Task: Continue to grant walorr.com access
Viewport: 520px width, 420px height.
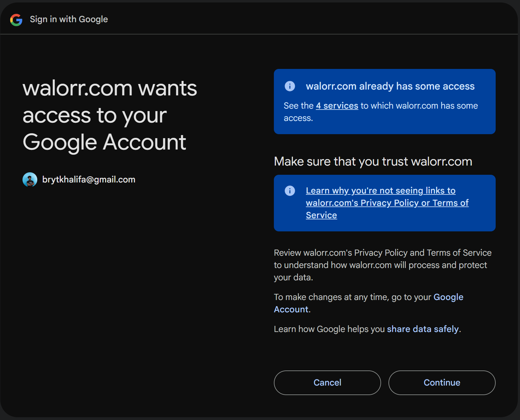Action: point(442,382)
